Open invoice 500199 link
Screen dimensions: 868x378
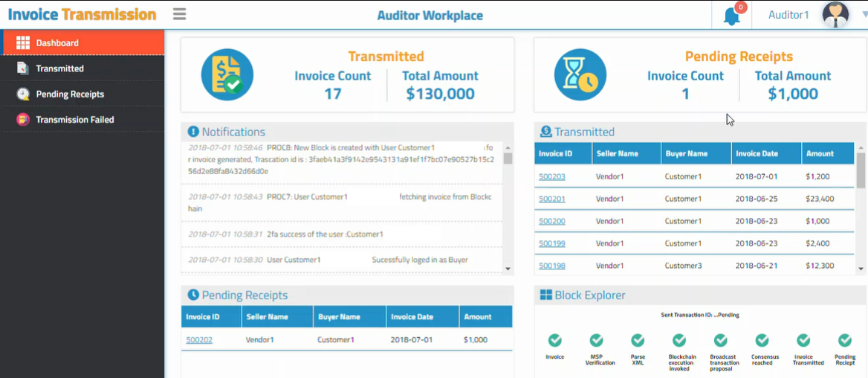[551, 243]
